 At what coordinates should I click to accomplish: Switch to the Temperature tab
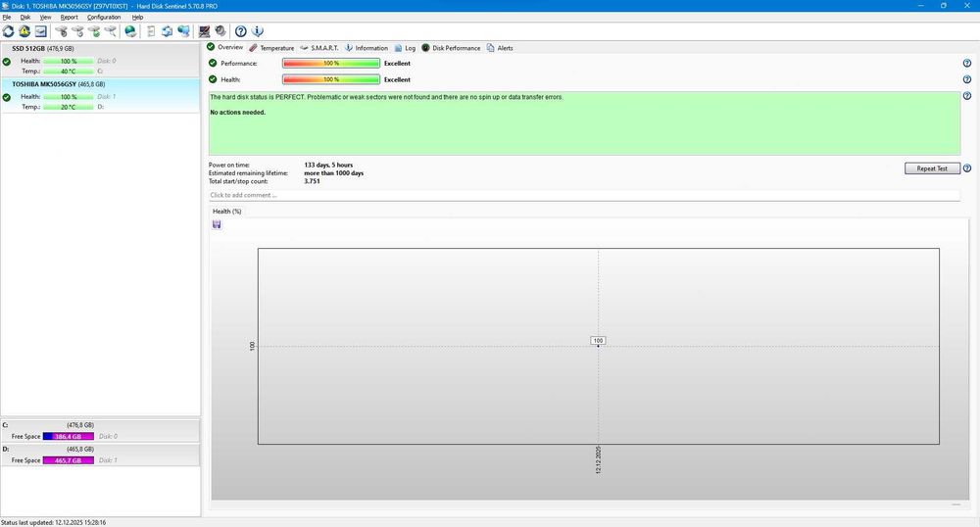(x=271, y=48)
